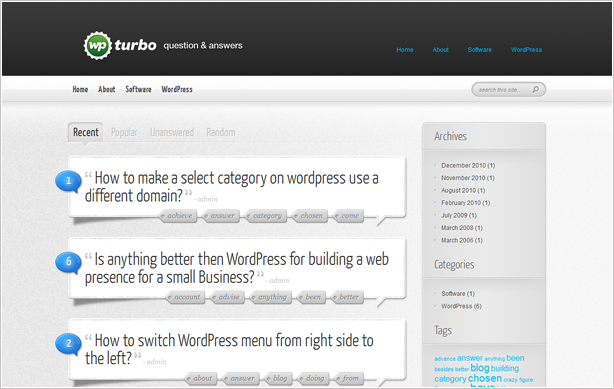614x389 pixels.
Task: Open question about switching WordPress menu side
Action: [229, 349]
